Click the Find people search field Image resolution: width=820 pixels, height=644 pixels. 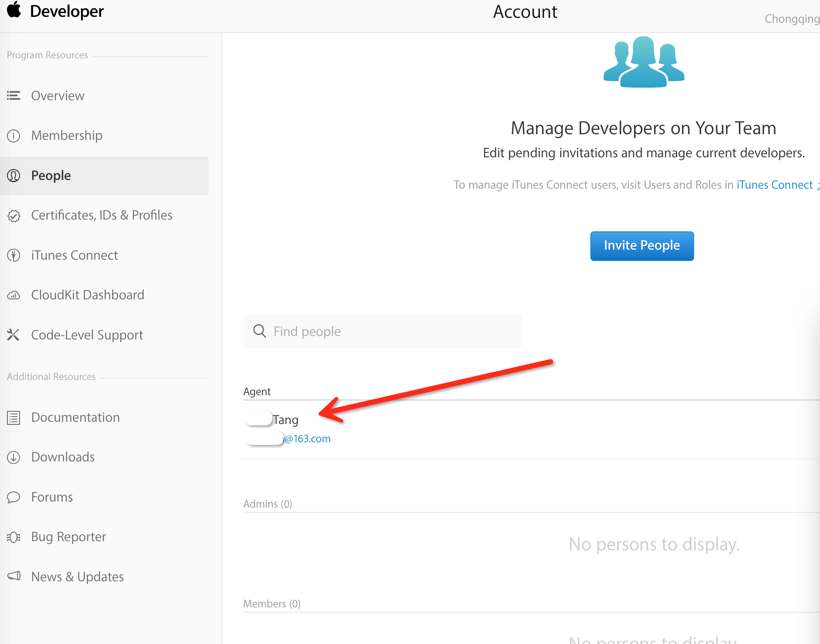pyautogui.click(x=383, y=331)
